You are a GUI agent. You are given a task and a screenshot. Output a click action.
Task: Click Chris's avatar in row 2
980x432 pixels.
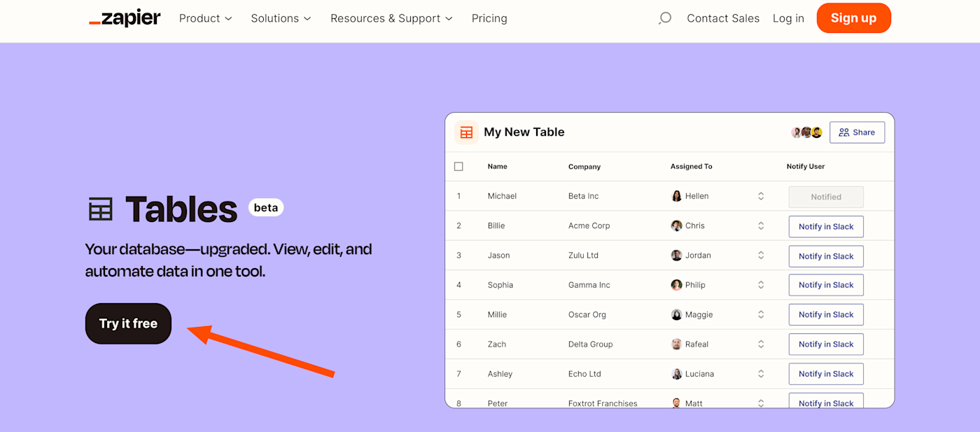[676, 225]
